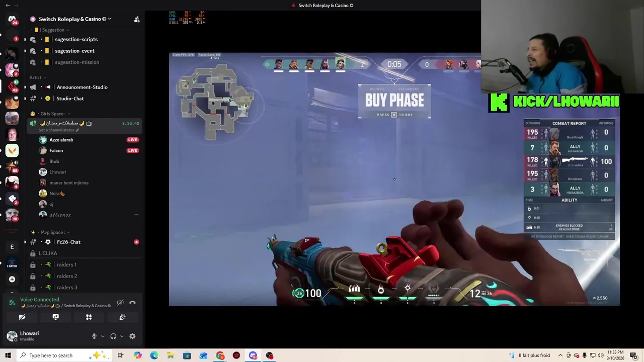This screenshot has width=644, height=362.
Task: Turn on camera in voice panel
Action: (x=22, y=317)
